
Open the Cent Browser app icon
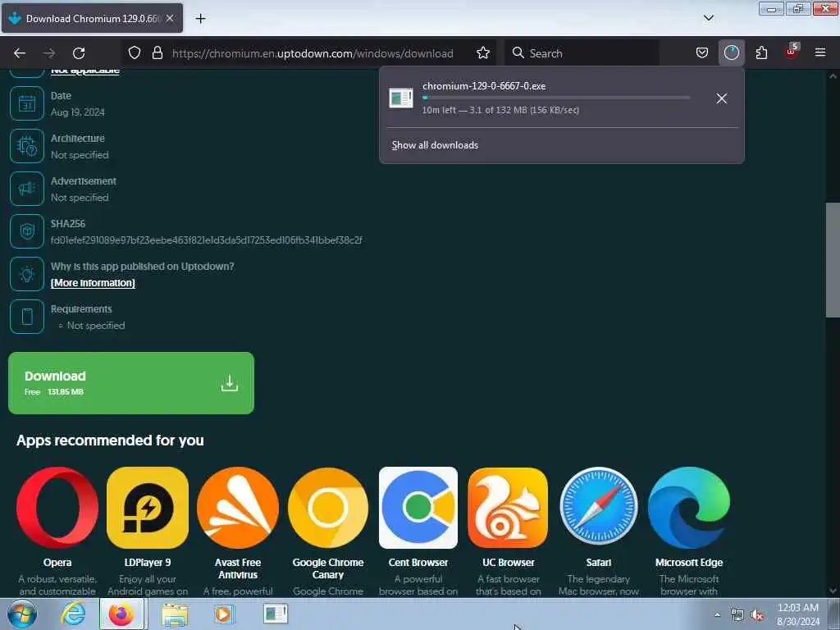click(418, 507)
